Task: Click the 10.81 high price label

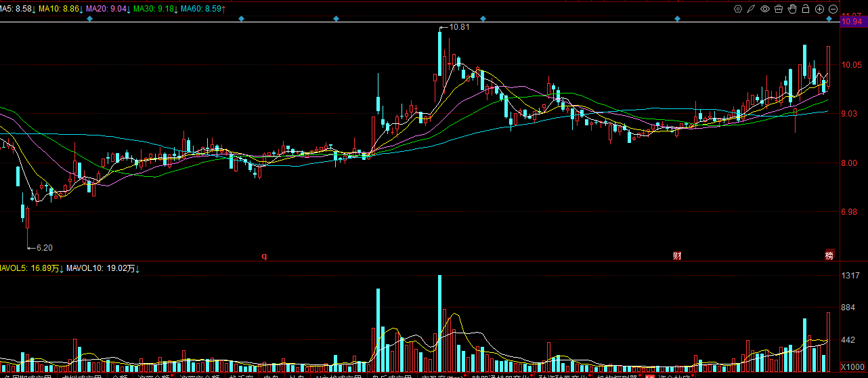Action: click(x=459, y=27)
